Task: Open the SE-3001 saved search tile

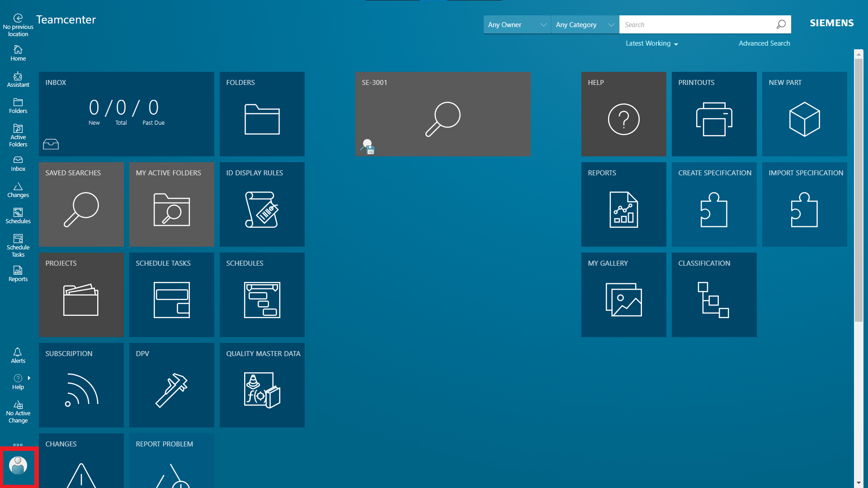Action: 443,114
